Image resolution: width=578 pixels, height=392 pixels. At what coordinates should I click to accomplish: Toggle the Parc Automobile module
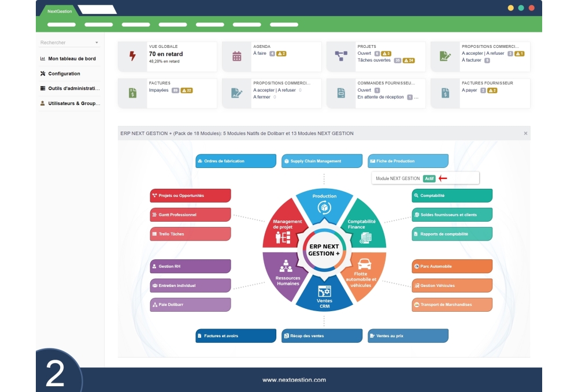(451, 266)
